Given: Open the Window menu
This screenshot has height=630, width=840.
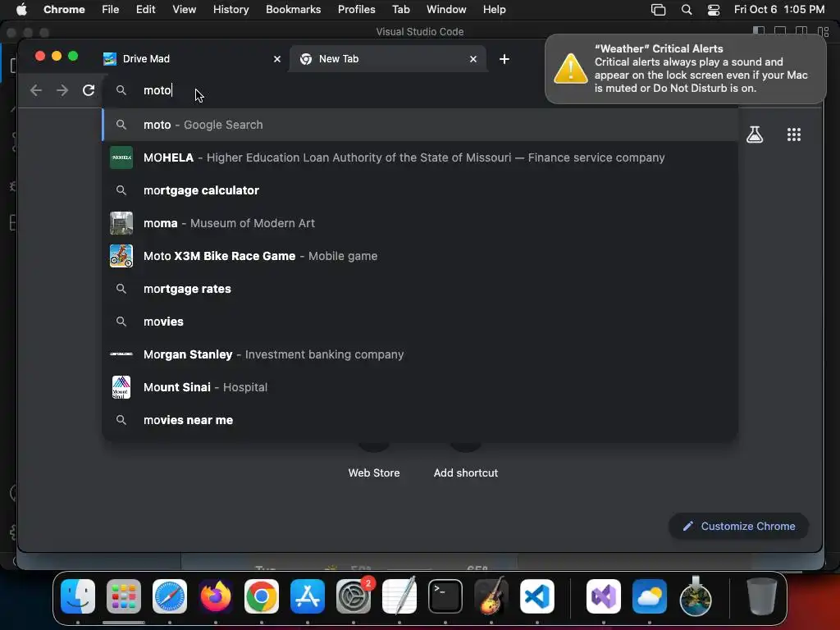Looking at the screenshot, I should (x=446, y=9).
